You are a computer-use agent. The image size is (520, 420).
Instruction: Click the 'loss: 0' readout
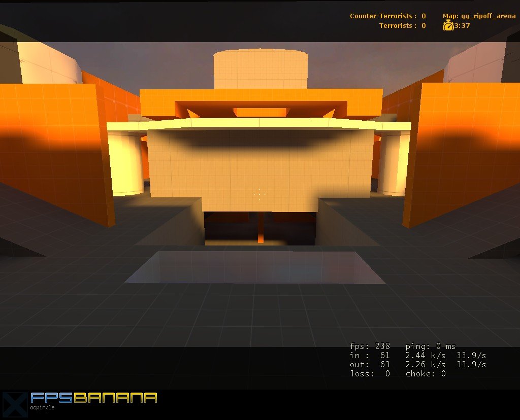pos(370,374)
